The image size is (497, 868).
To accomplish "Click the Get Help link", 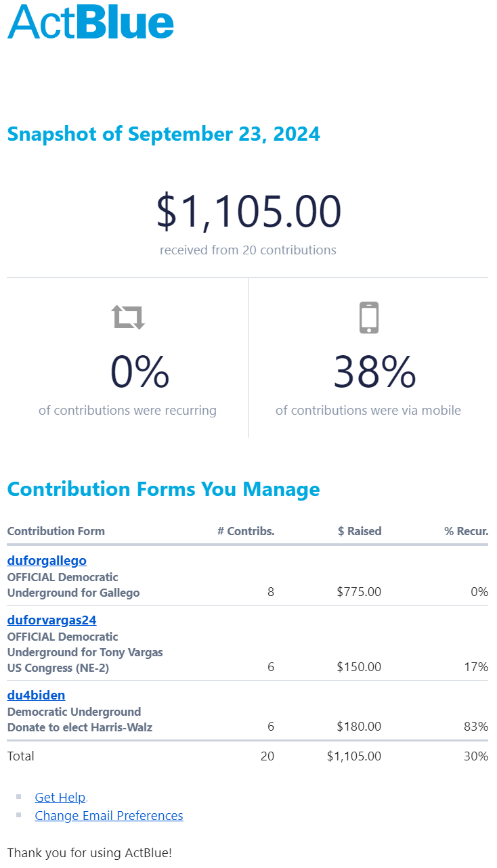I will 60,797.
